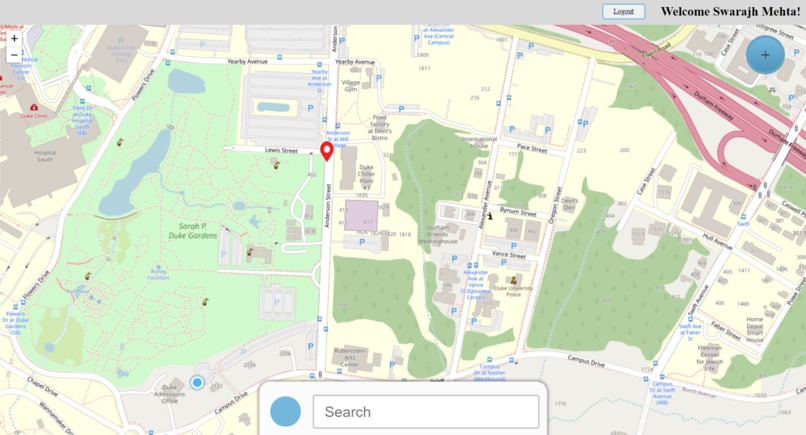The image size is (806, 435).
Task: Click the Roney Fountain label
Action: tap(158, 274)
